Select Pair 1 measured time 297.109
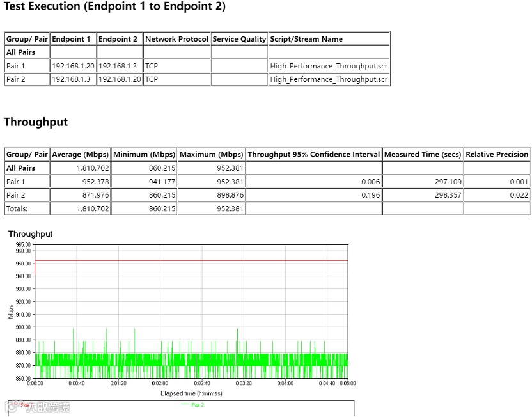Image resolution: width=532 pixels, height=417 pixels. click(x=448, y=182)
